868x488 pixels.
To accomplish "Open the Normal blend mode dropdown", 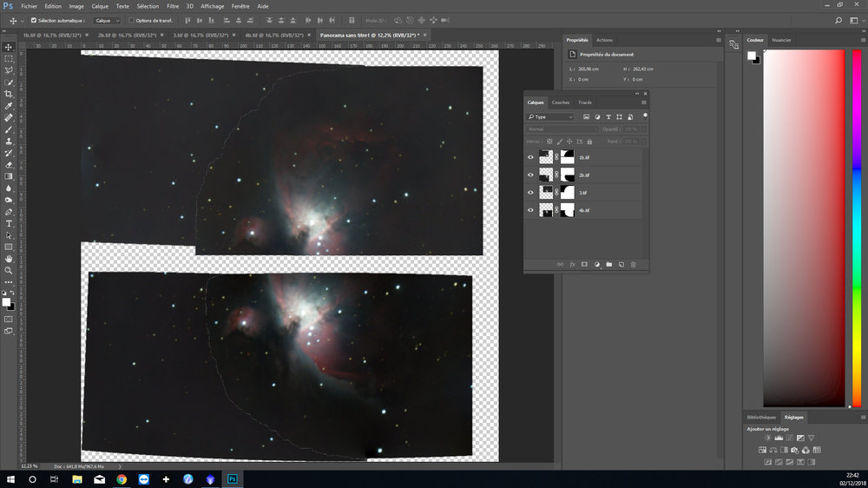I will click(562, 129).
